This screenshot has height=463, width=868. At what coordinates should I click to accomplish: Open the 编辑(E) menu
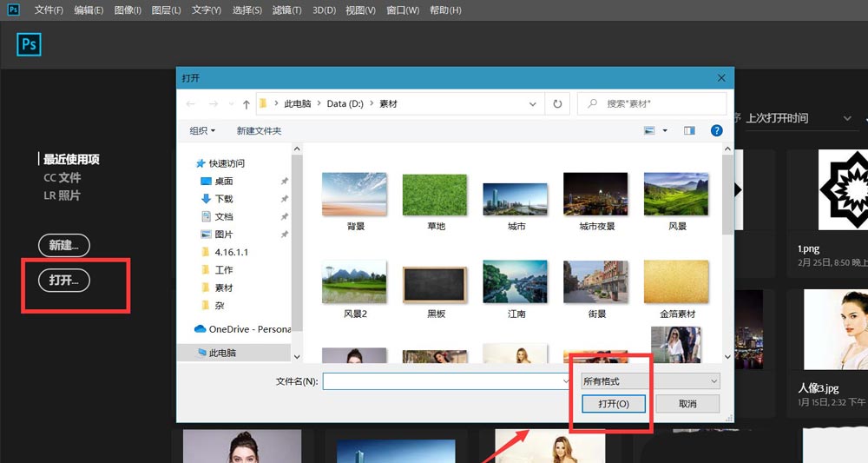pyautogui.click(x=89, y=10)
